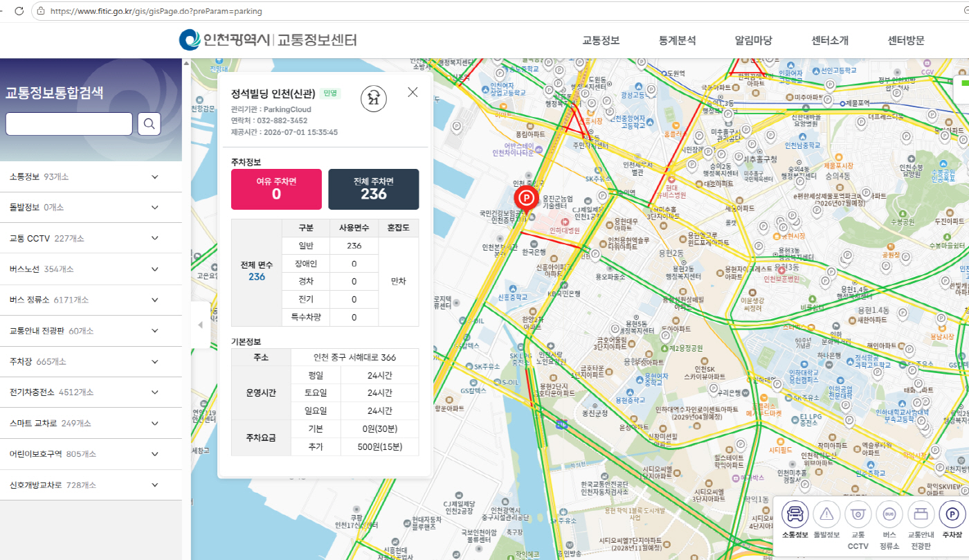Click the red parking marker on map
Viewport: 969px width, 560px height.
(x=526, y=200)
